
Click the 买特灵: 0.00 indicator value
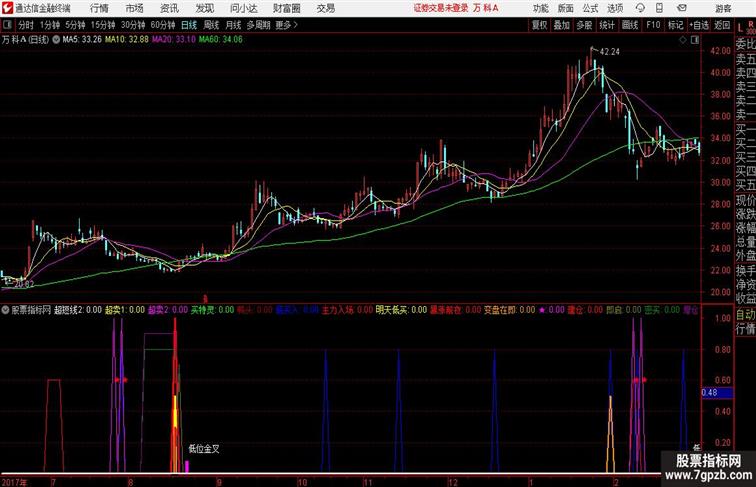pyautogui.click(x=212, y=310)
